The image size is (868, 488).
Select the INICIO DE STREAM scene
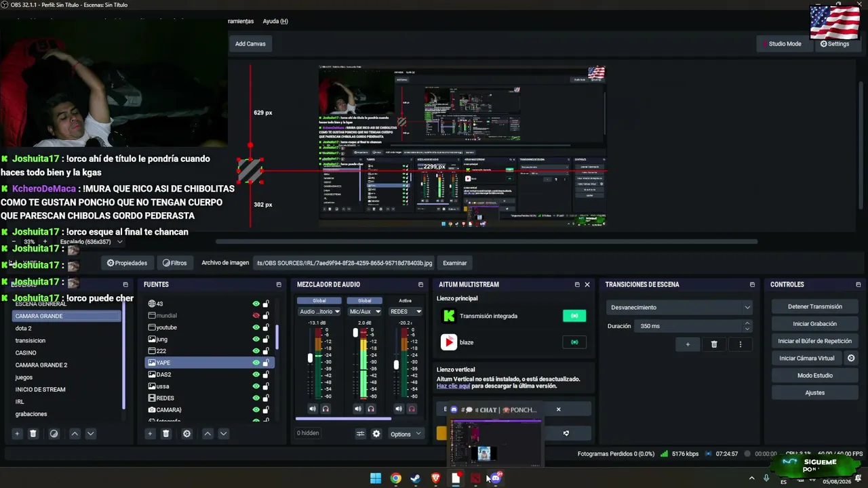pos(66,390)
